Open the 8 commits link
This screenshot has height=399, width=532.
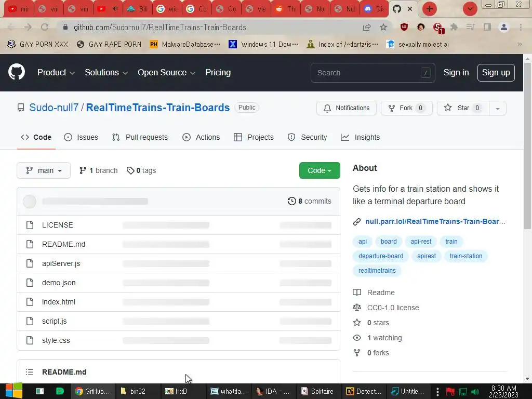(x=310, y=201)
